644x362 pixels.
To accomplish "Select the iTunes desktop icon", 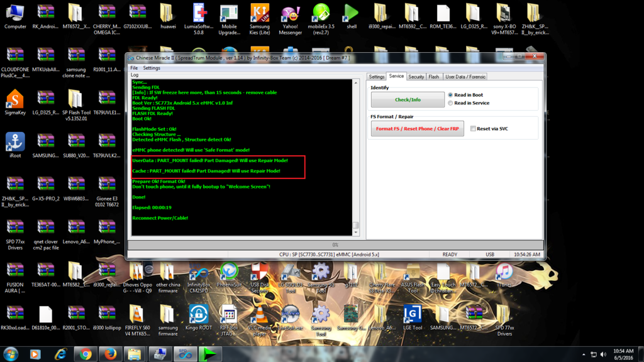I will click(x=504, y=276).
